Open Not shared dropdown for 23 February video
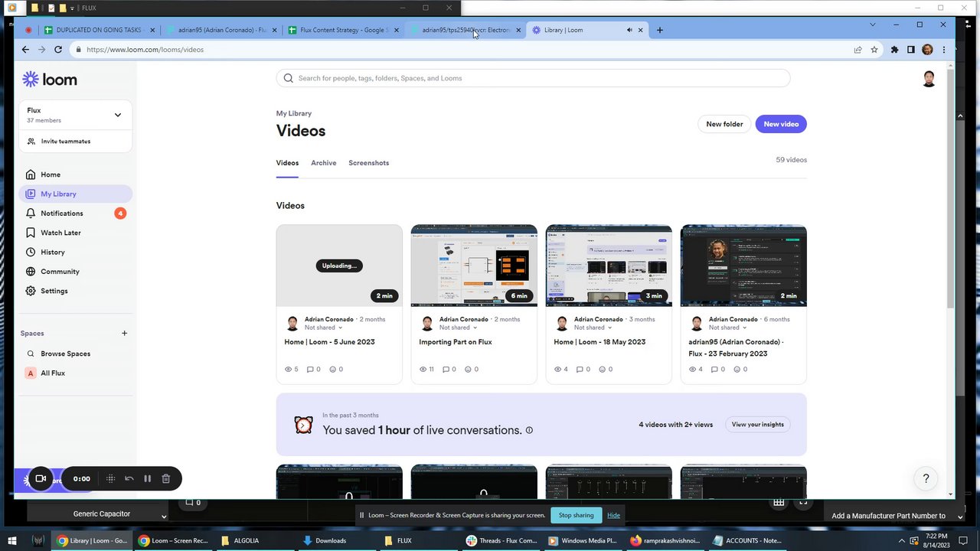This screenshot has height=551, width=980. [x=729, y=328]
